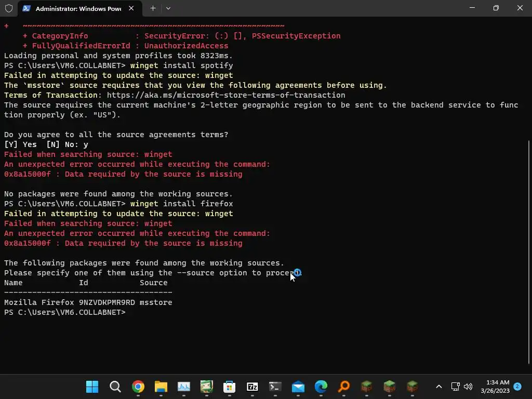This screenshot has width=532, height=399.
Task: Click the '[Y] Yes' option text
Action: (20, 144)
